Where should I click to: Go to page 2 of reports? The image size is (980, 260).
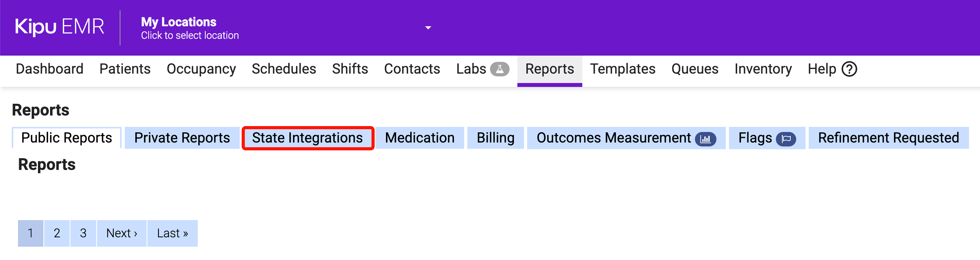pyautogui.click(x=57, y=233)
